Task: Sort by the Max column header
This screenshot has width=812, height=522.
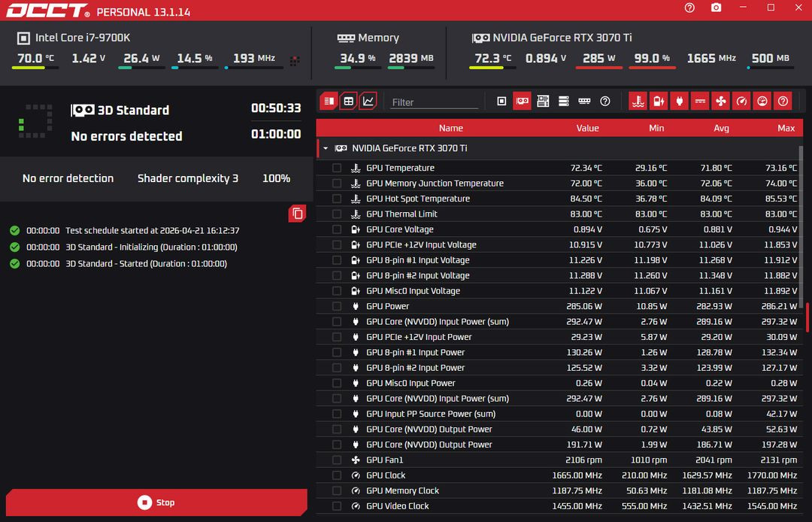Action: tap(786, 128)
